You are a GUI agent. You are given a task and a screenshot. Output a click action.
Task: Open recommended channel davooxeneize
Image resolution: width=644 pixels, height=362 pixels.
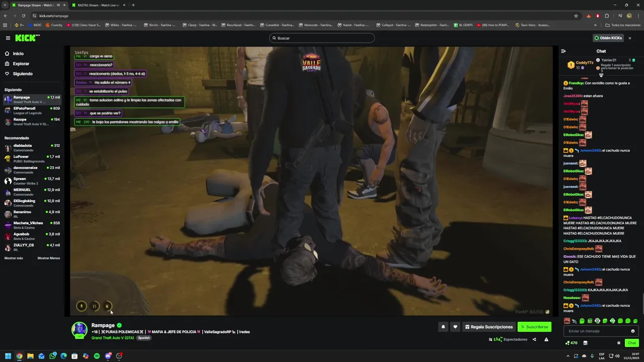(32, 170)
